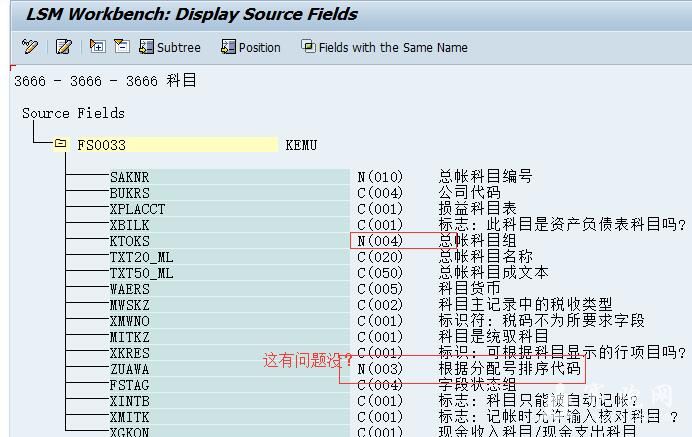This screenshot has width=692, height=437.
Task: Select the KTOKS field row
Action: (229, 241)
